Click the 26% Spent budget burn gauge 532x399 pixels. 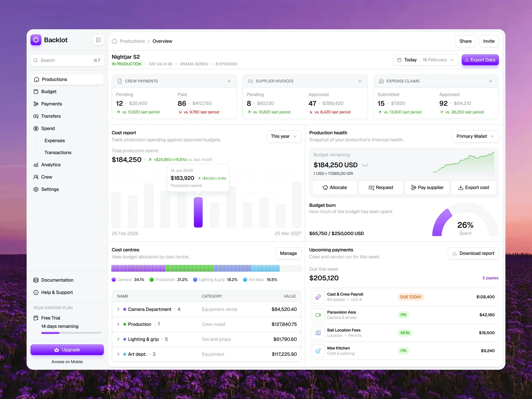click(465, 220)
